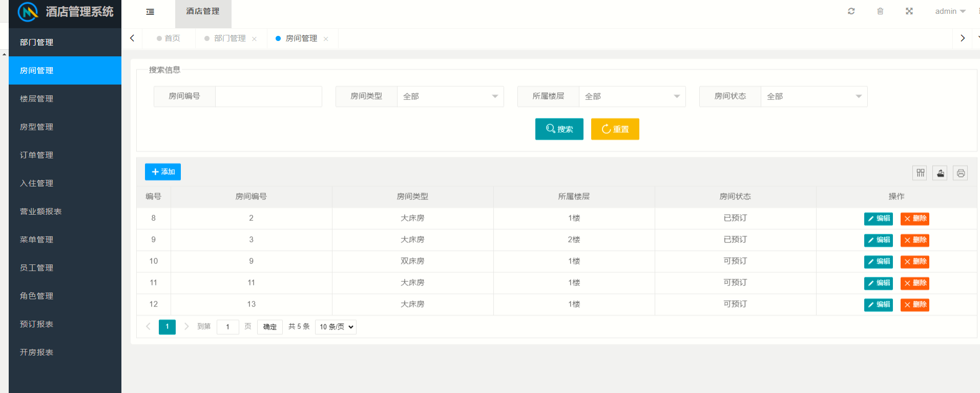Delete the row with 编号 9
Screen dimensions: 980x393
(915, 240)
